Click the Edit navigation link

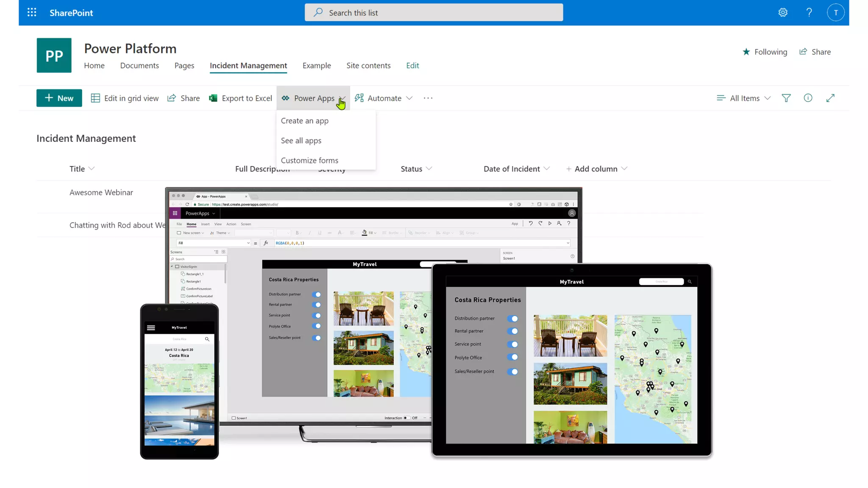point(412,66)
